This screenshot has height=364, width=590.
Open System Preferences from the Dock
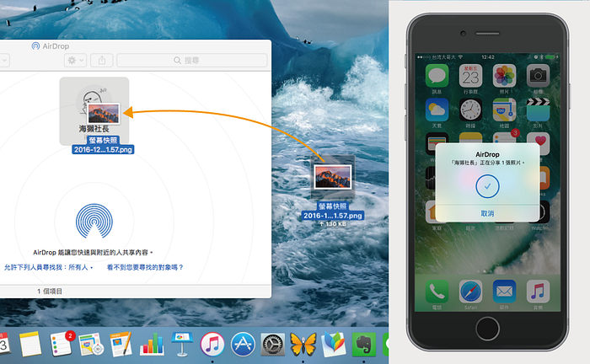[273, 344]
